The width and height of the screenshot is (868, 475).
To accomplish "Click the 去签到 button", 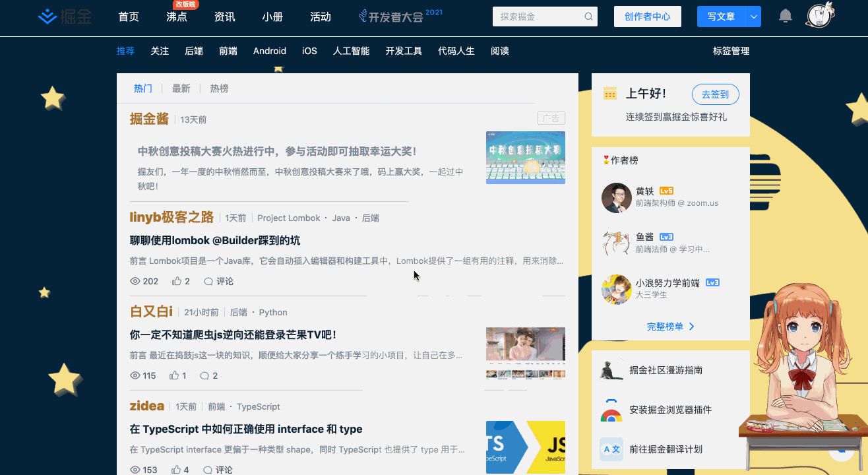I will coord(716,94).
